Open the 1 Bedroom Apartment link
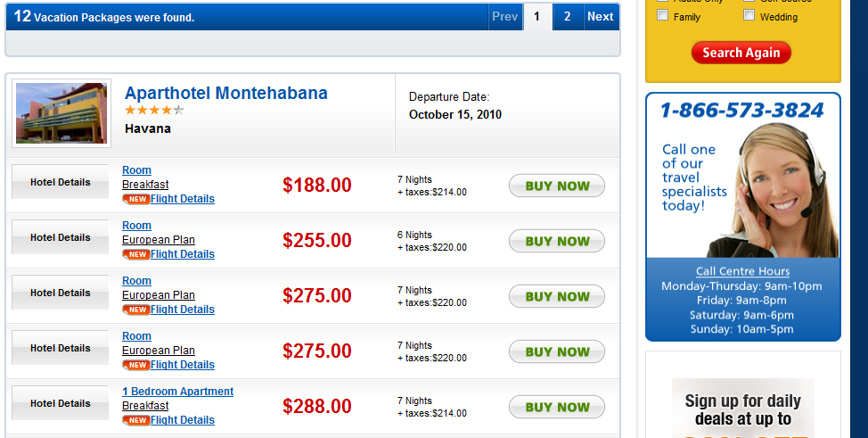Image resolution: width=868 pixels, height=438 pixels. (x=177, y=392)
